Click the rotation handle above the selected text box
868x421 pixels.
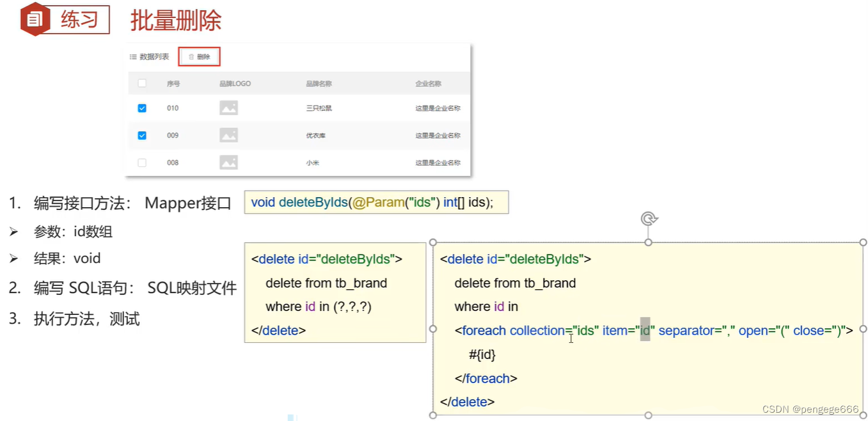649,219
